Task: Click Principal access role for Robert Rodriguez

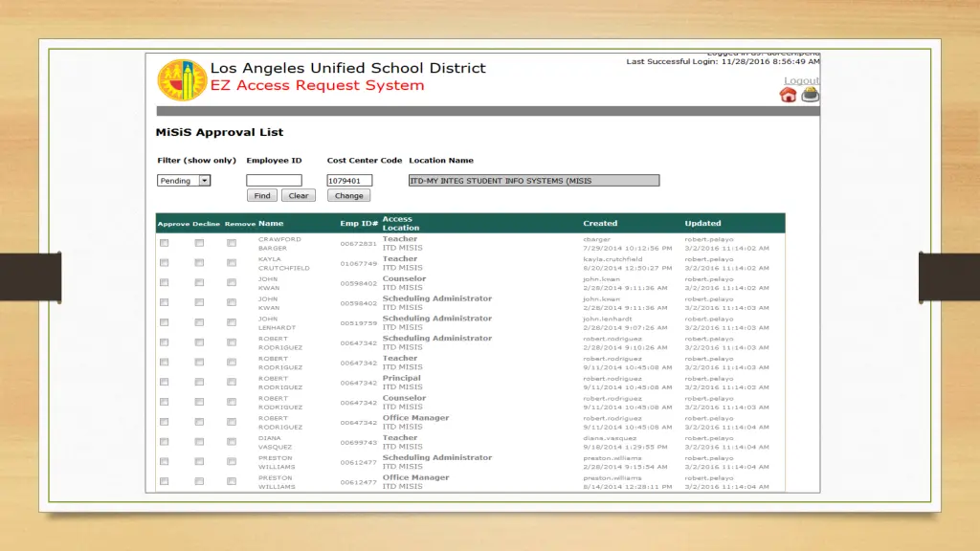Action: 401,378
